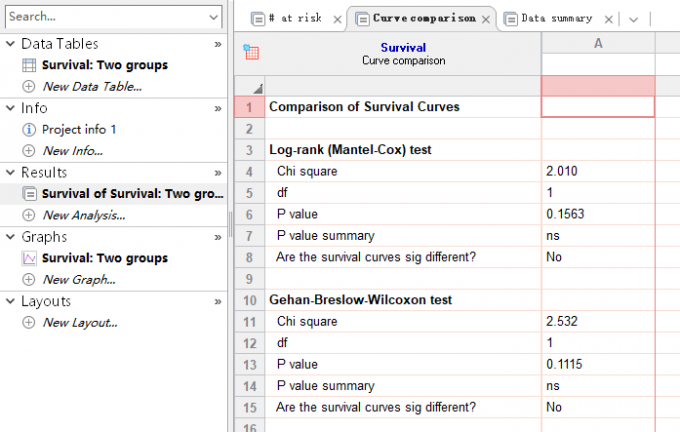Viewport: 680px width, 432px height.
Task: Click in the Search input field
Action: pos(106,16)
